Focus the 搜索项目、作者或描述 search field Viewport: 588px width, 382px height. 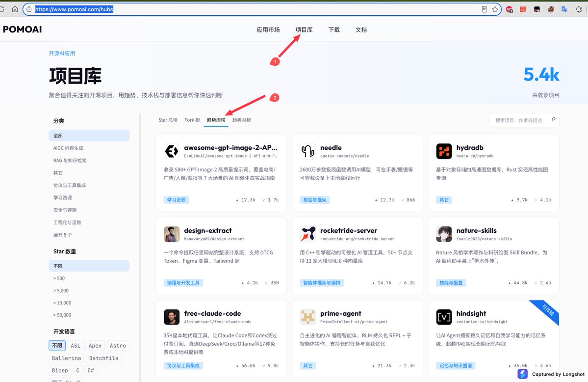pos(524,120)
